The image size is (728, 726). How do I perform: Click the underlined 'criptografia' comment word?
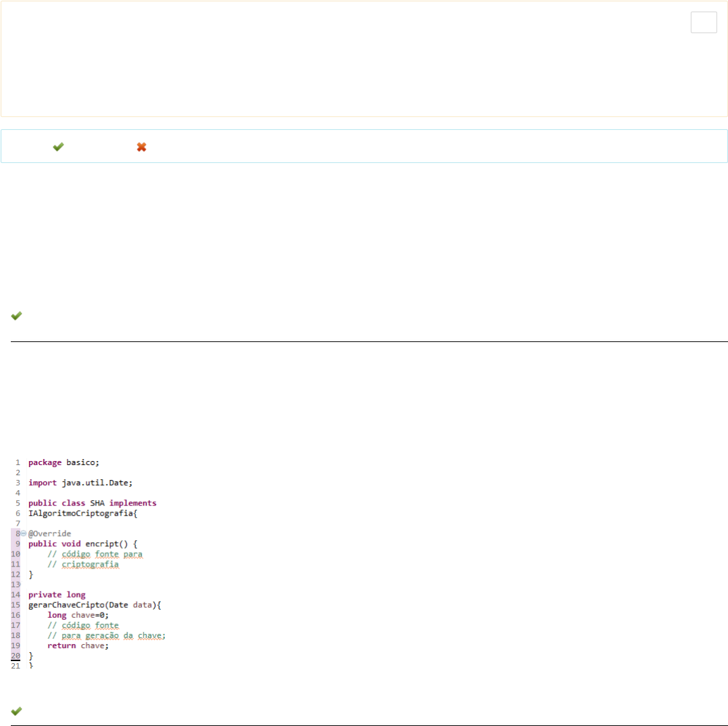89,564
